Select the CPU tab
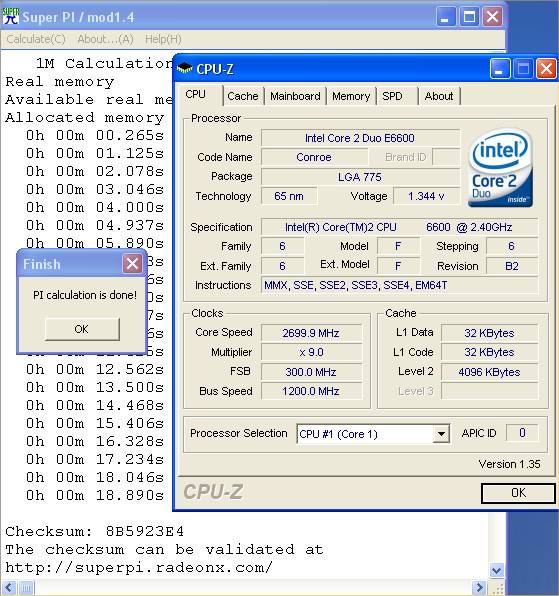 pos(199,94)
